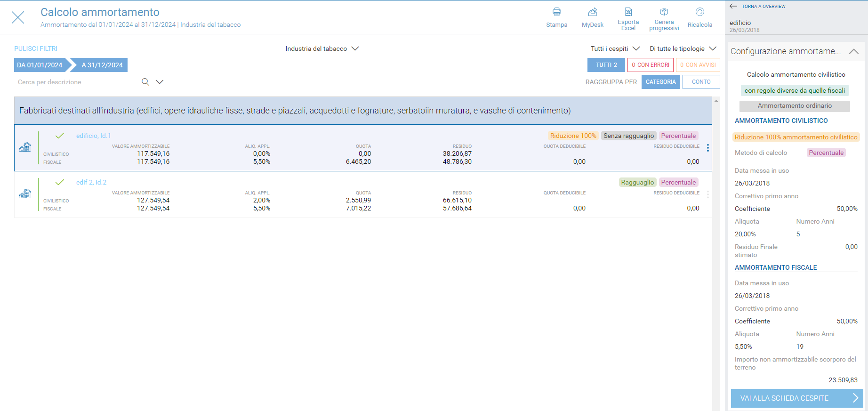The height and width of the screenshot is (411, 868).
Task: Group results by CONTO
Action: coord(701,82)
